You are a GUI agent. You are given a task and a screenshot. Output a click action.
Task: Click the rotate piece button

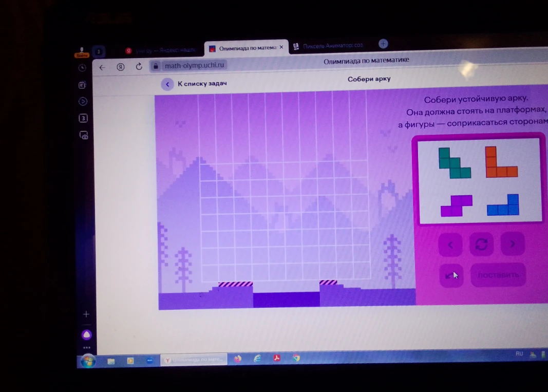click(481, 244)
